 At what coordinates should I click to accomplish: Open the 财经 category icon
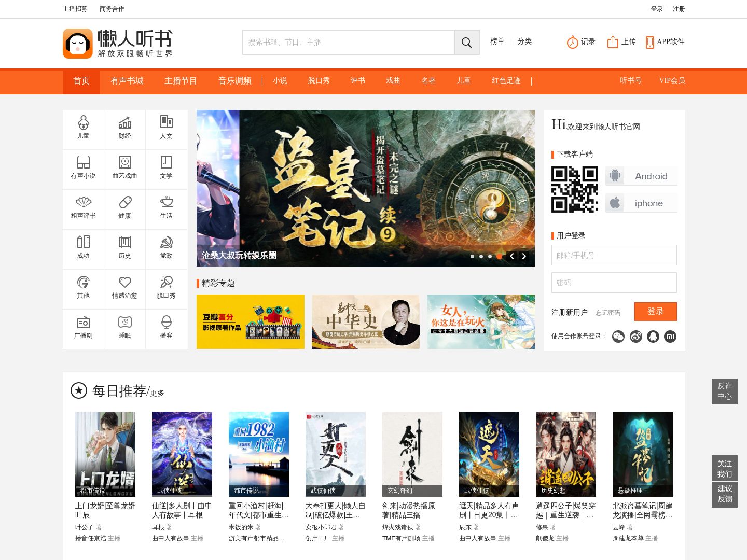click(125, 123)
